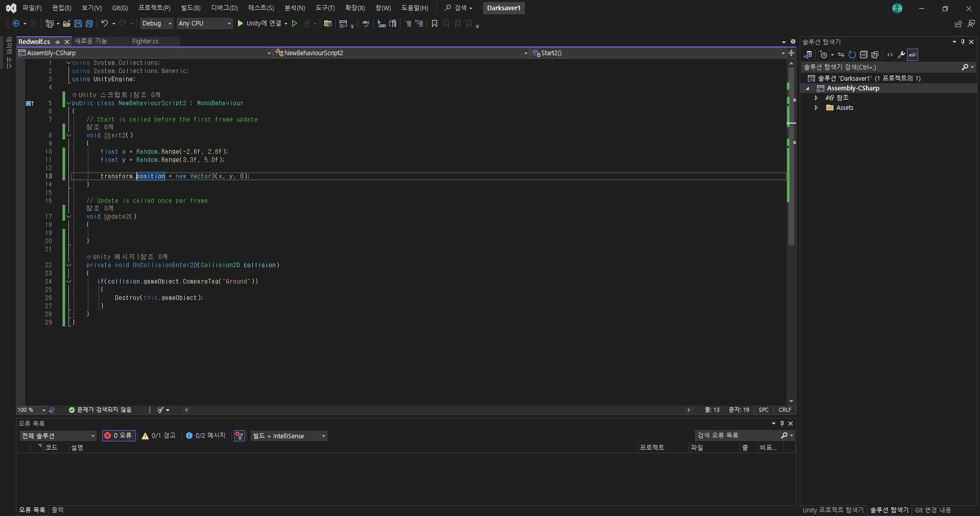Open the 파일(F) menu
This screenshot has width=980, height=516.
pyautogui.click(x=32, y=8)
